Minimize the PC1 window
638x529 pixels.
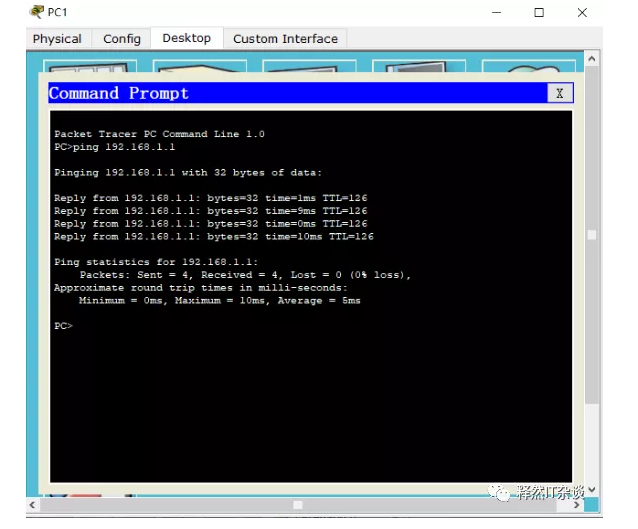[496, 12]
